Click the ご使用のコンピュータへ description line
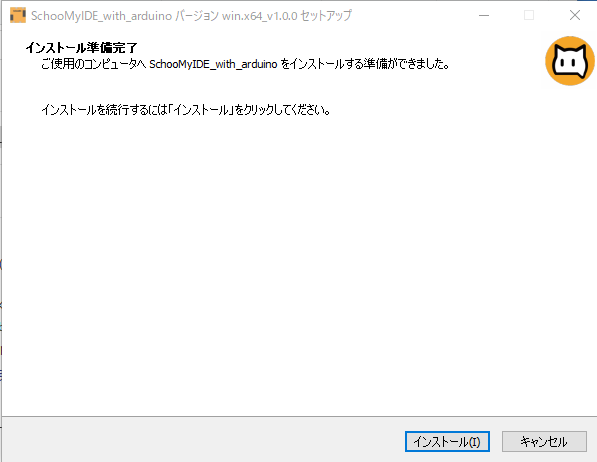597x462 pixels. point(245,64)
